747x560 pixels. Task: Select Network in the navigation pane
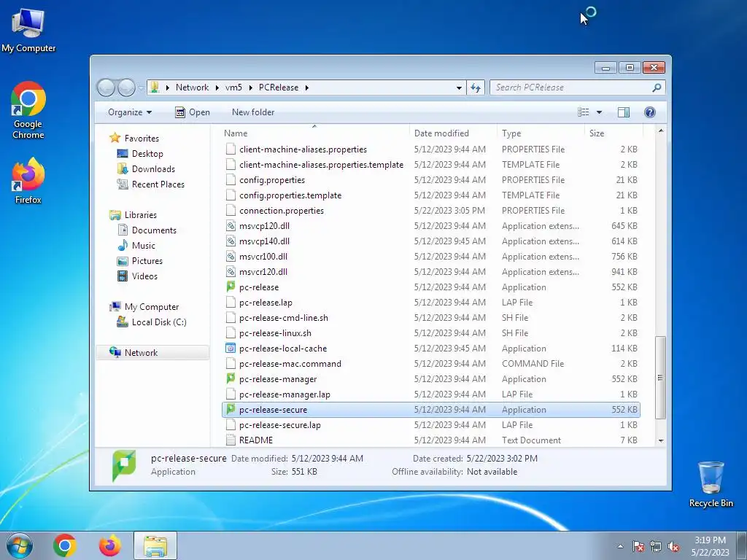click(x=152, y=352)
